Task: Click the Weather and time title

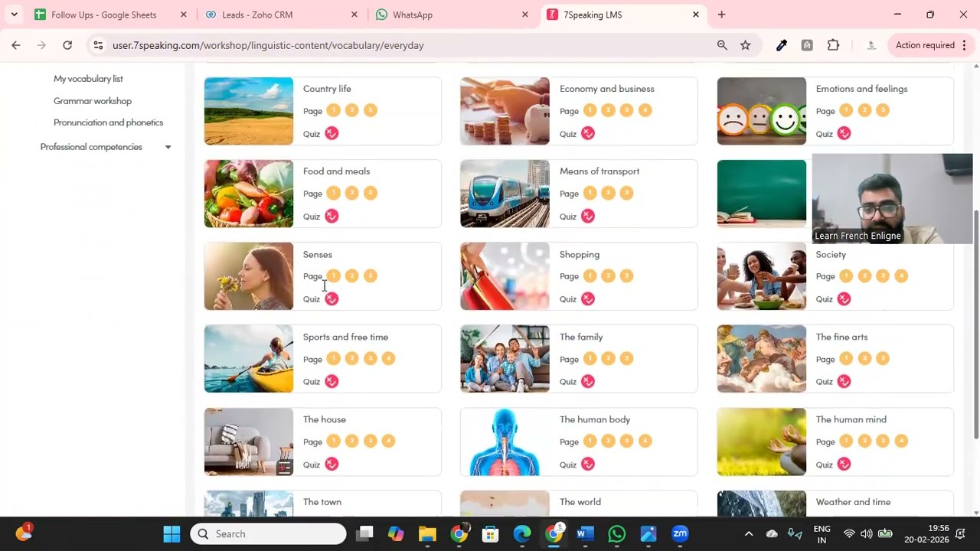Action: pyautogui.click(x=853, y=502)
